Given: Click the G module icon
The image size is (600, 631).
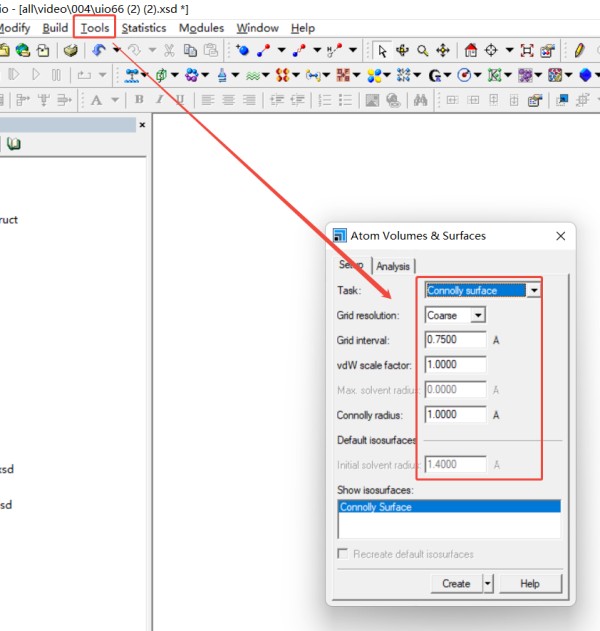Looking at the screenshot, I should 435,76.
